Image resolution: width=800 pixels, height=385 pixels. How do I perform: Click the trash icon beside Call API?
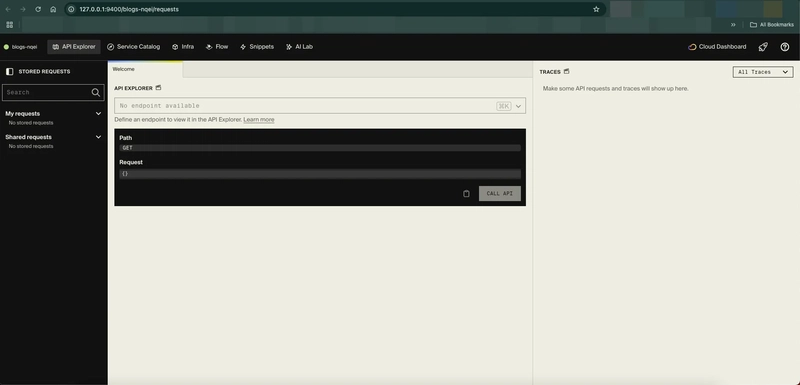466,194
